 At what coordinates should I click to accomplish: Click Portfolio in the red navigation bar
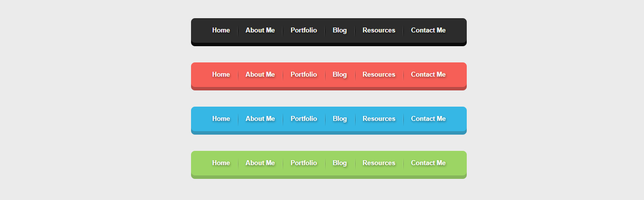(304, 75)
